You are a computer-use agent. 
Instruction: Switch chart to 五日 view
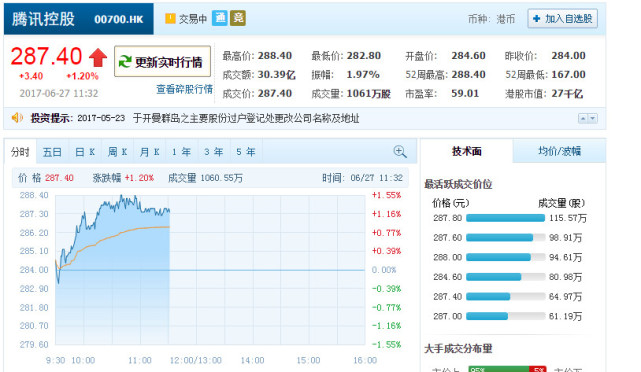point(52,152)
